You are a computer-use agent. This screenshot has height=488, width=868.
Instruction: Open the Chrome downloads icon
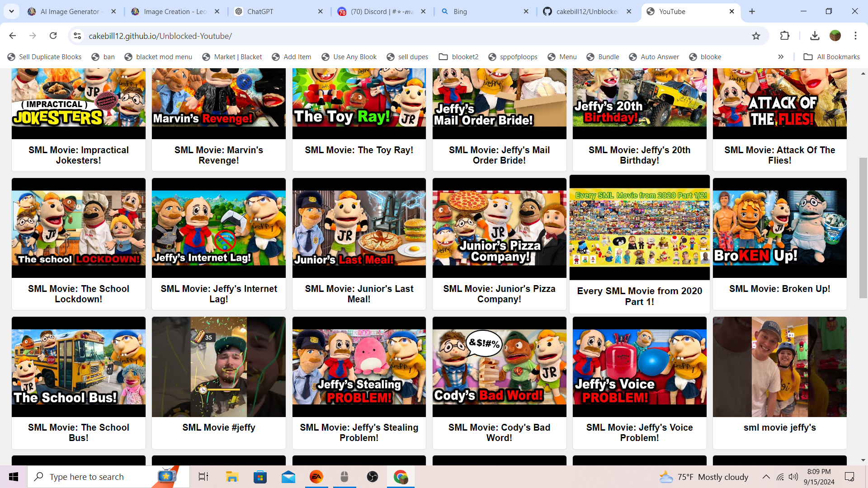(815, 36)
